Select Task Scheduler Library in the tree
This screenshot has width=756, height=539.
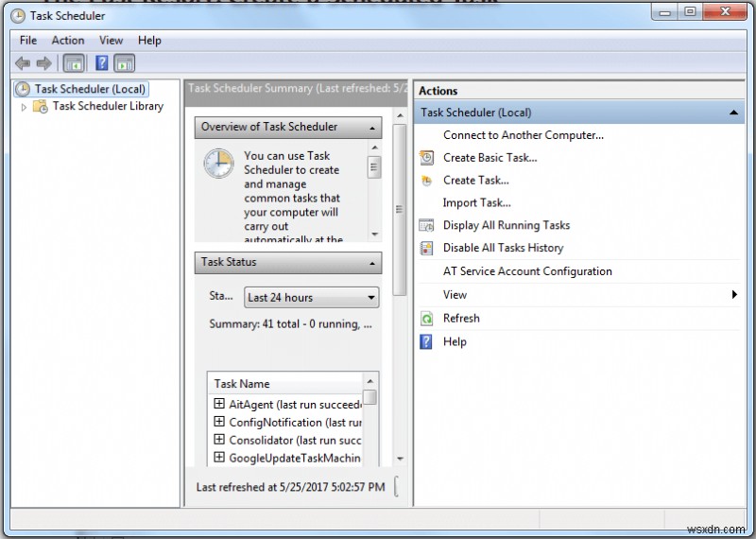[x=108, y=106]
